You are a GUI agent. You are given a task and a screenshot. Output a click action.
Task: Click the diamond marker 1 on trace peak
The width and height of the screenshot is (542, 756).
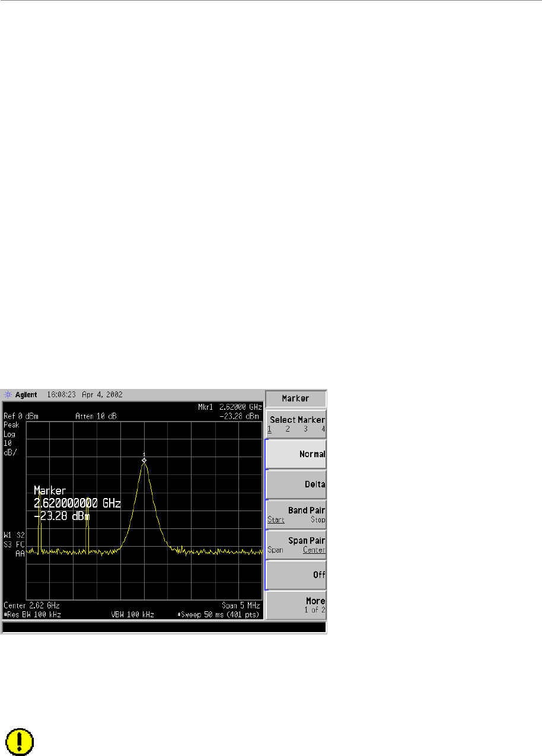[144, 460]
